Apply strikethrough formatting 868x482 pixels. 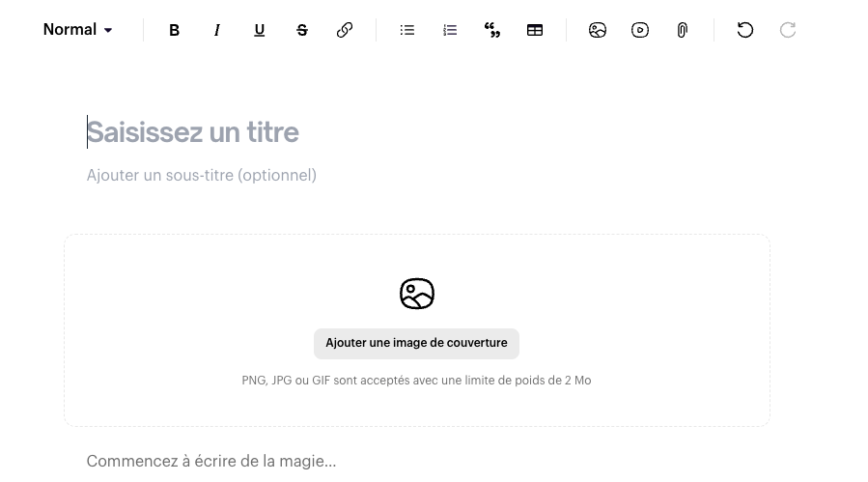point(302,30)
